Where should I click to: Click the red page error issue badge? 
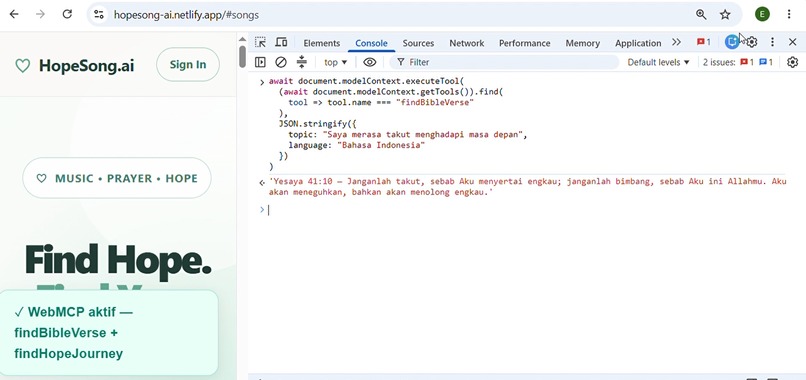pyautogui.click(x=747, y=62)
